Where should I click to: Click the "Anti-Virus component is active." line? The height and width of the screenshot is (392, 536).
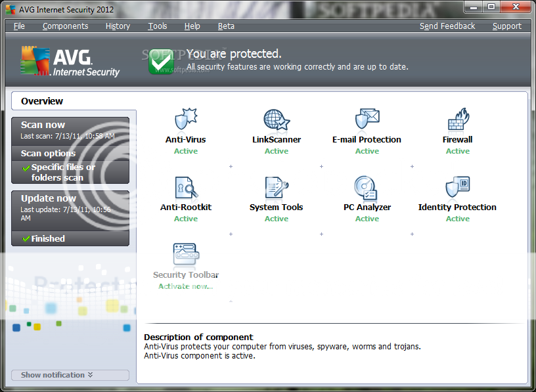point(199,356)
